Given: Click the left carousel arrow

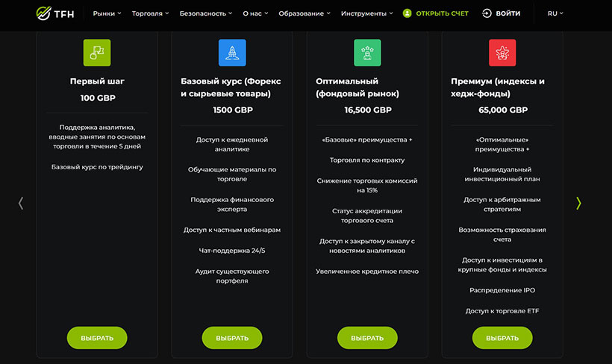Looking at the screenshot, I should click(x=21, y=203).
